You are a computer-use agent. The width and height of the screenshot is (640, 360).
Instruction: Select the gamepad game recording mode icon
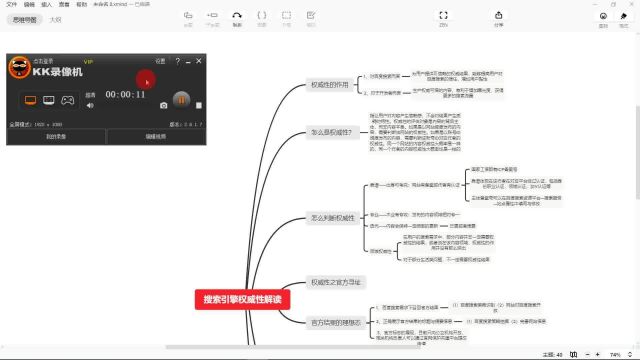coord(68,100)
